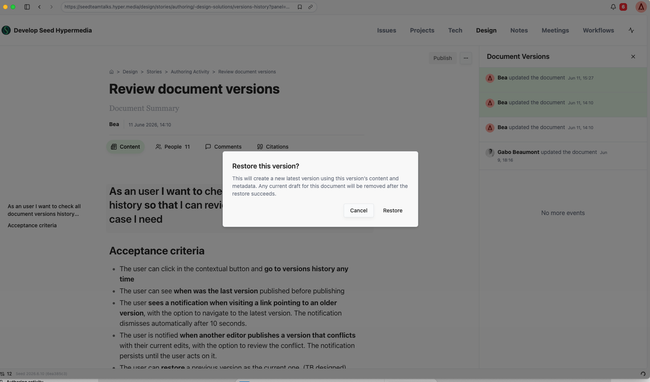This screenshot has height=382, width=650.
Task: Click Authoring Activity breadcrumb
Action: click(x=190, y=72)
